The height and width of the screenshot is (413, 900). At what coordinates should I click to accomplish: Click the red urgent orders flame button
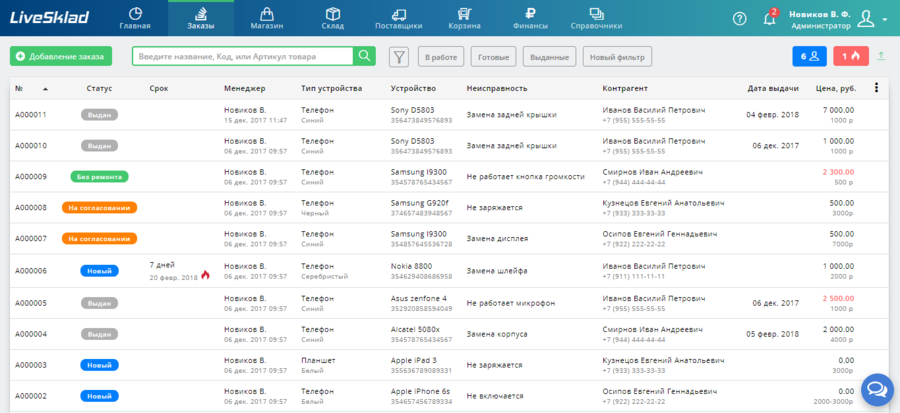pos(851,56)
